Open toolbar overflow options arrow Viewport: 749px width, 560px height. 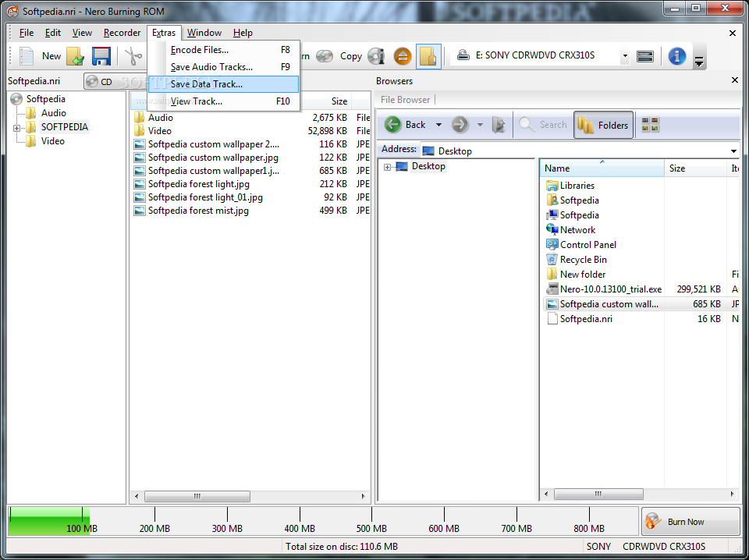(699, 61)
